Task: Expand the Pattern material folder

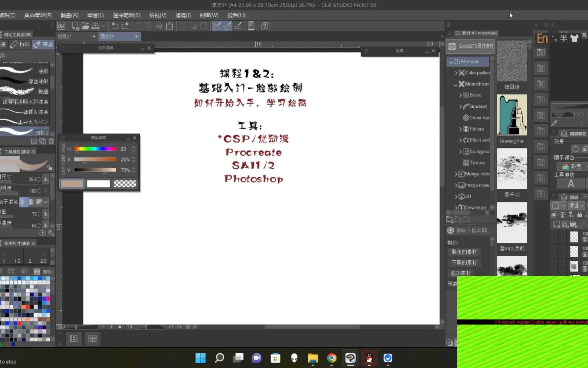Action: coord(461,129)
